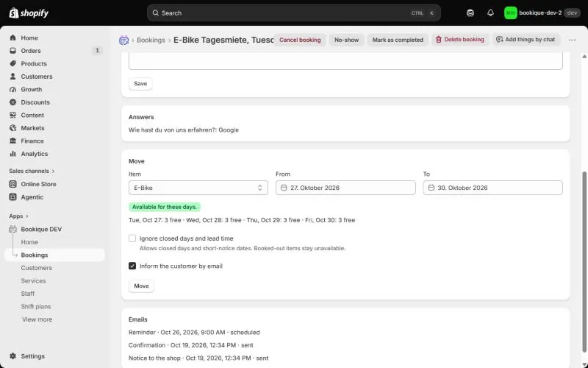Go back via Bookings breadcrumb link
The image size is (588, 368).
(x=151, y=40)
